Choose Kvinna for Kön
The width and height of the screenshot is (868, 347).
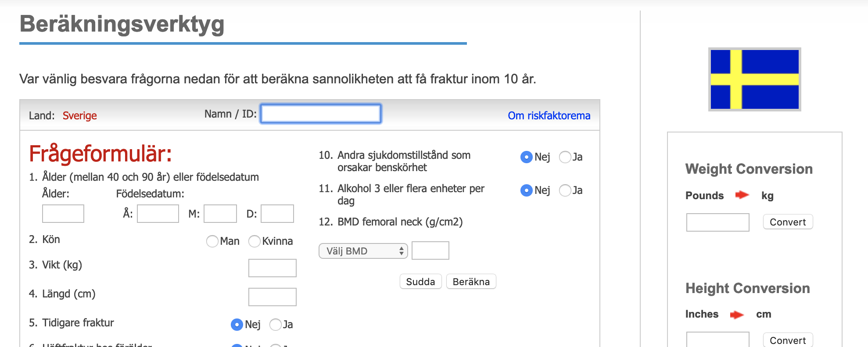pyautogui.click(x=255, y=241)
